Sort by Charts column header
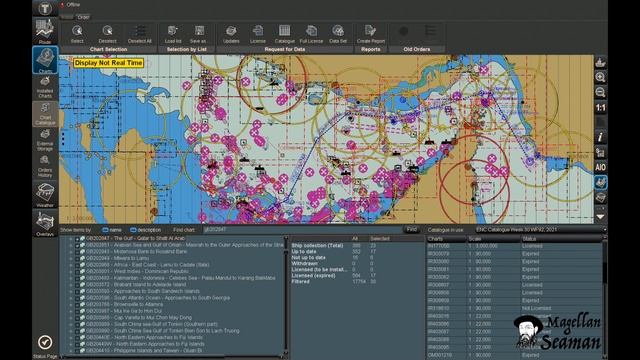The image size is (640, 360). pyautogui.click(x=446, y=239)
